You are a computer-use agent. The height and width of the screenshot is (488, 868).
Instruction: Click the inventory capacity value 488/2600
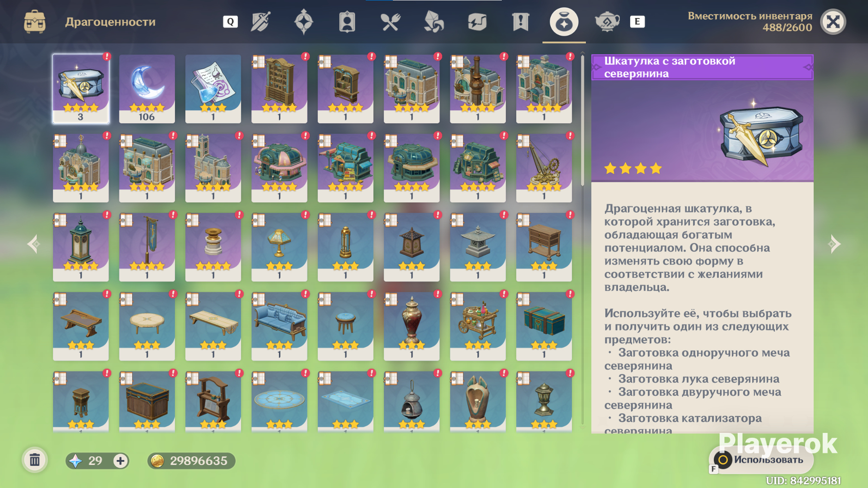[x=787, y=28]
